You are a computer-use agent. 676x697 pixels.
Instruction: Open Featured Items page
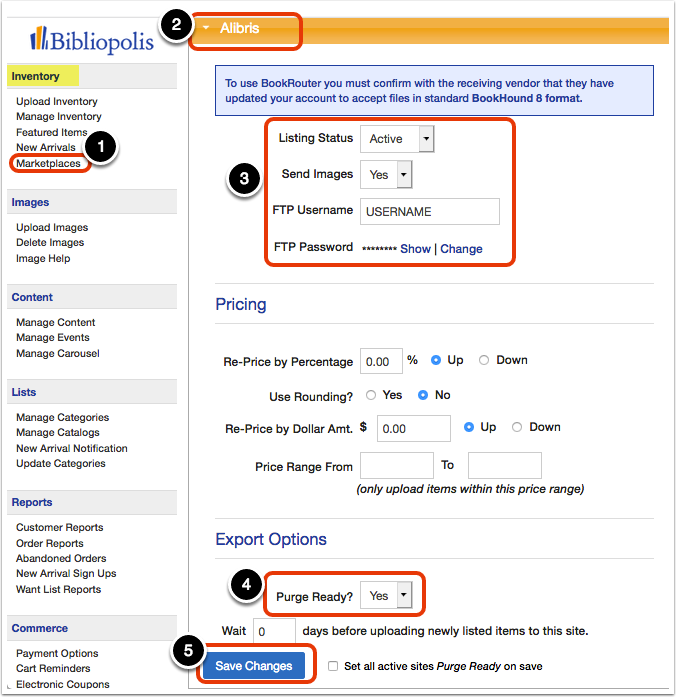click(x=52, y=132)
